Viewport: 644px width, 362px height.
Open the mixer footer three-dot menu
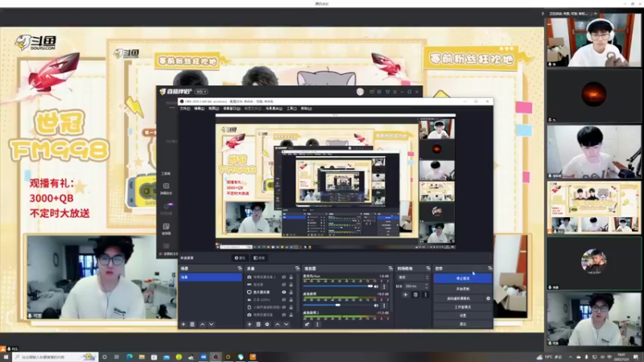(x=317, y=324)
